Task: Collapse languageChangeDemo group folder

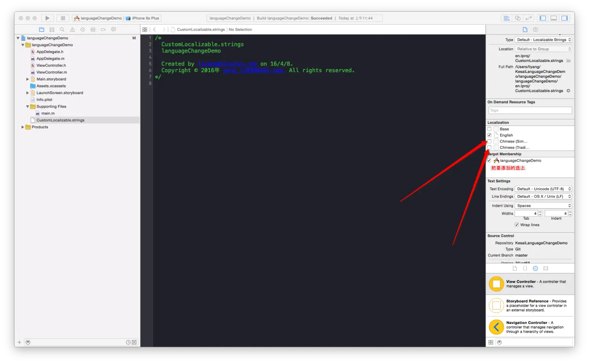Action: pos(23,45)
